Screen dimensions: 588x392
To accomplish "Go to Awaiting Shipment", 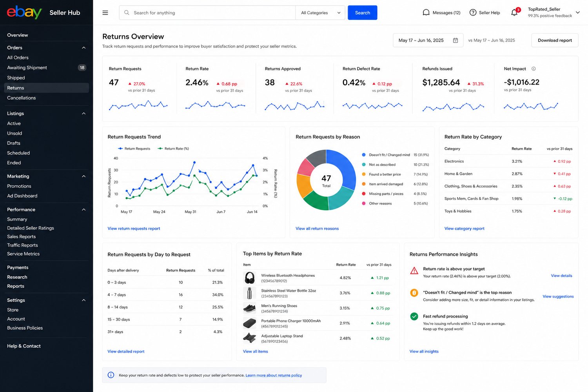I will click(27, 68).
